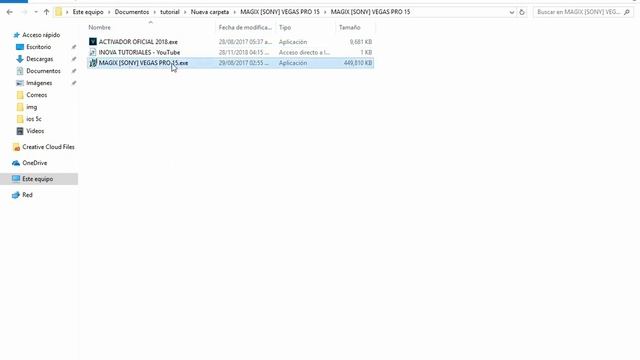Viewport: 640px width, 360px height.
Task: Click the Acceso rápido star icon
Action: tap(16, 35)
